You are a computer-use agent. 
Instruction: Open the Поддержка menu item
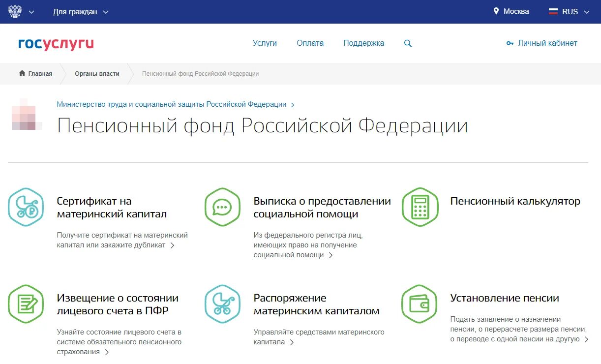click(x=364, y=43)
